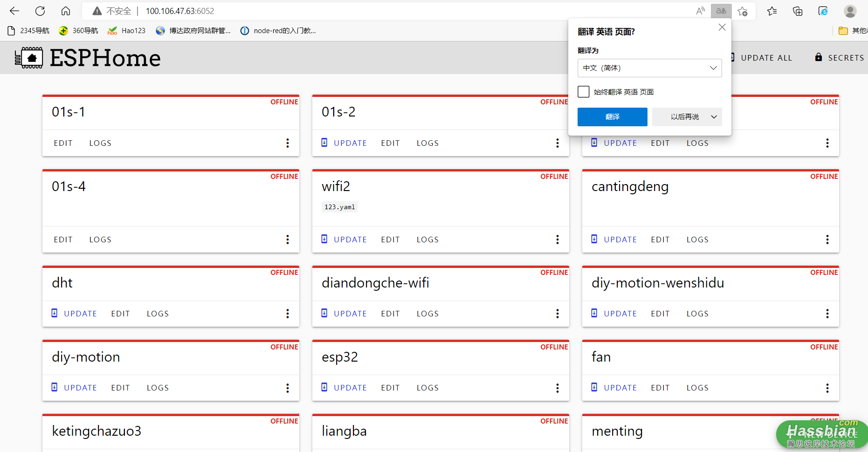Click EDIT on the fan card
This screenshot has width=868, height=452.
click(661, 388)
